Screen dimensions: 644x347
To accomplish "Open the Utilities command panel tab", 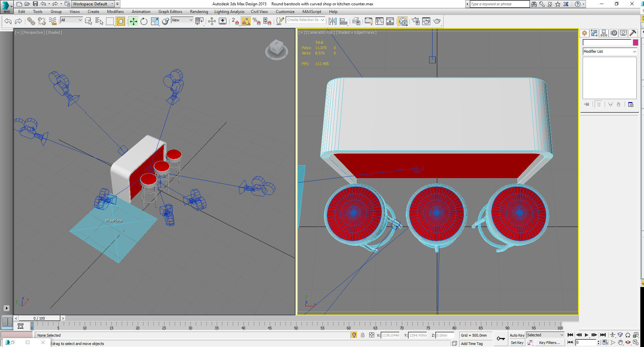I will pyautogui.click(x=633, y=33).
